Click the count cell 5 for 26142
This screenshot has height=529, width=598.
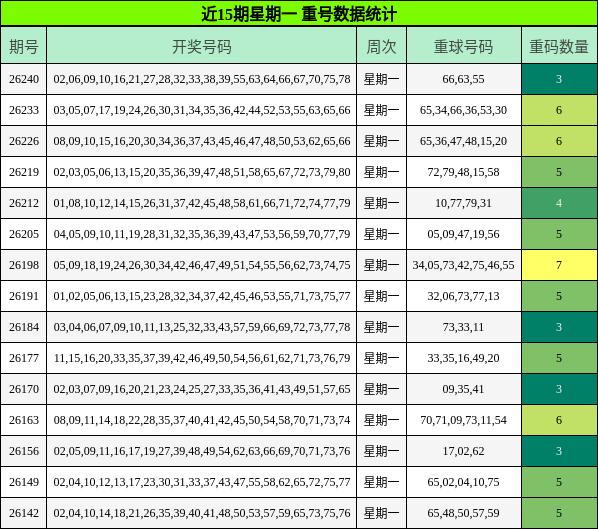point(559,513)
